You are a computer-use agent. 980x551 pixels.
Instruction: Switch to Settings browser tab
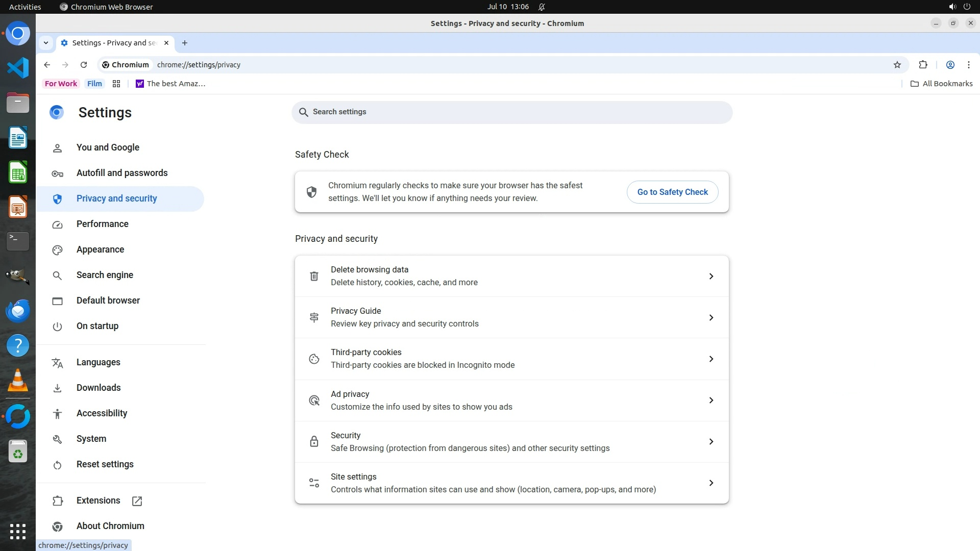113,43
